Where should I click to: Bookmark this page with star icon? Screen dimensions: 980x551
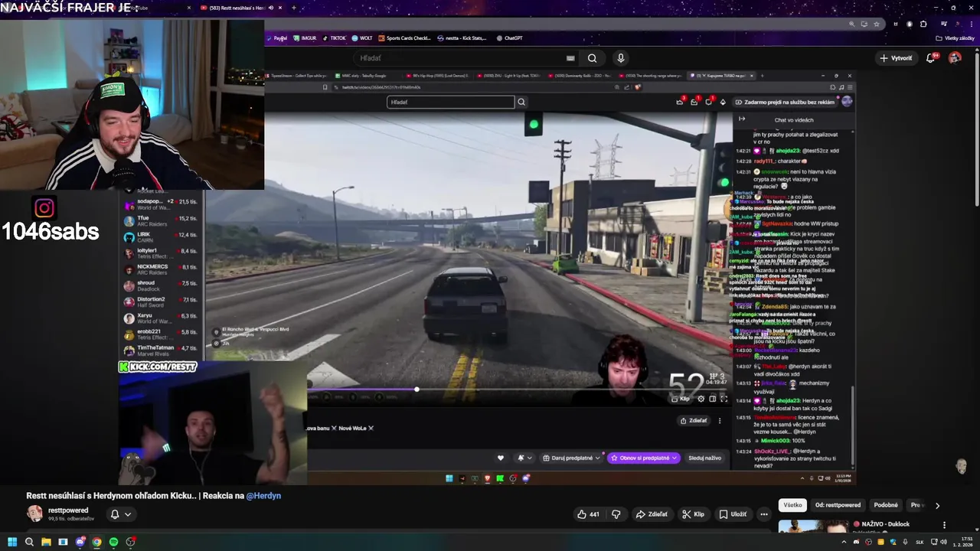point(877,24)
